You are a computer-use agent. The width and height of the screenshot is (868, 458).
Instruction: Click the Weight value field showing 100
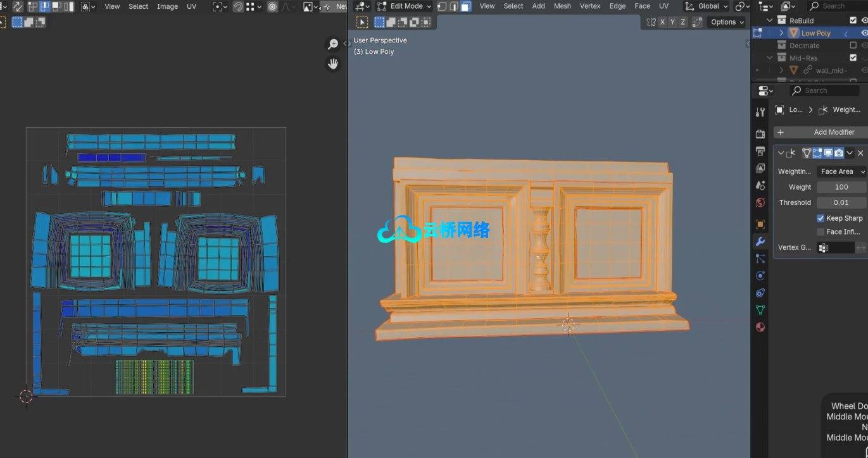[x=841, y=187]
